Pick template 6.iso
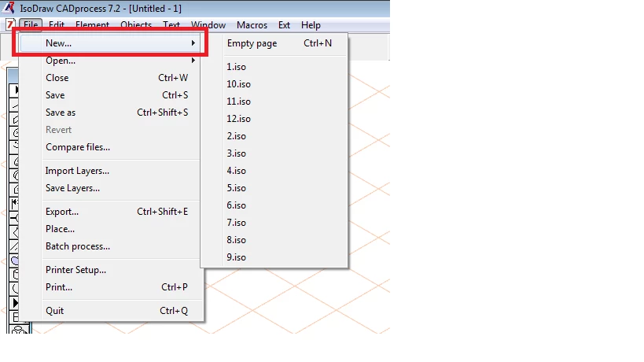644x362 pixels. click(x=274, y=205)
